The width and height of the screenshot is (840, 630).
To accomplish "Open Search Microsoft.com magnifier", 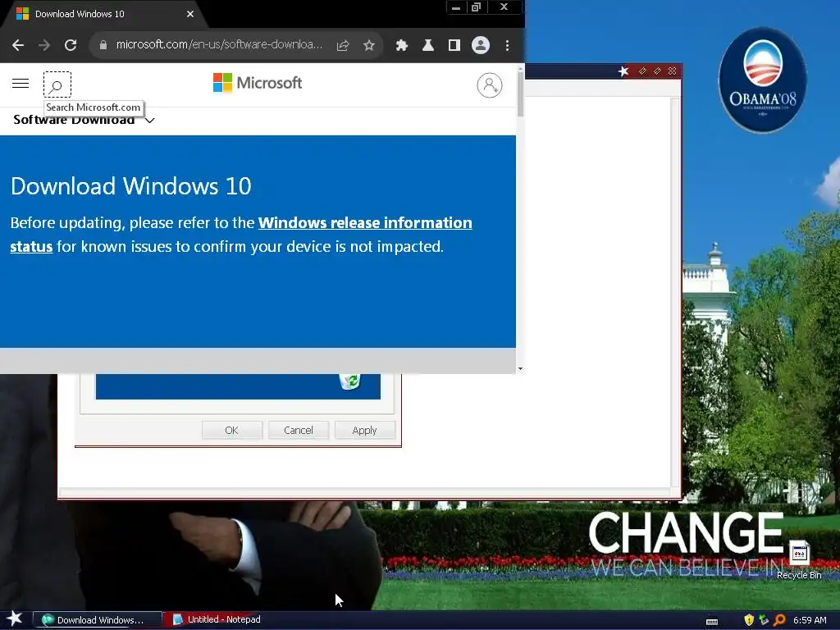I will pyautogui.click(x=57, y=84).
